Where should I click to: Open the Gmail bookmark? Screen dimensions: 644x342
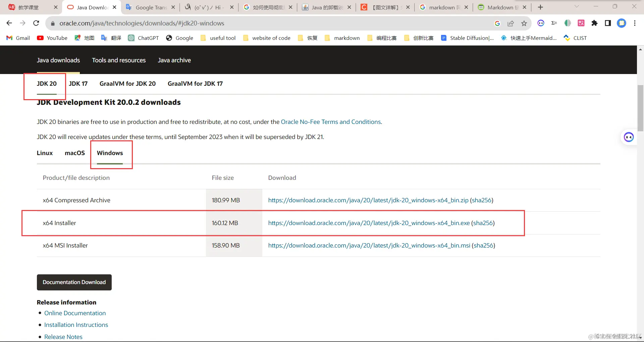(18, 38)
